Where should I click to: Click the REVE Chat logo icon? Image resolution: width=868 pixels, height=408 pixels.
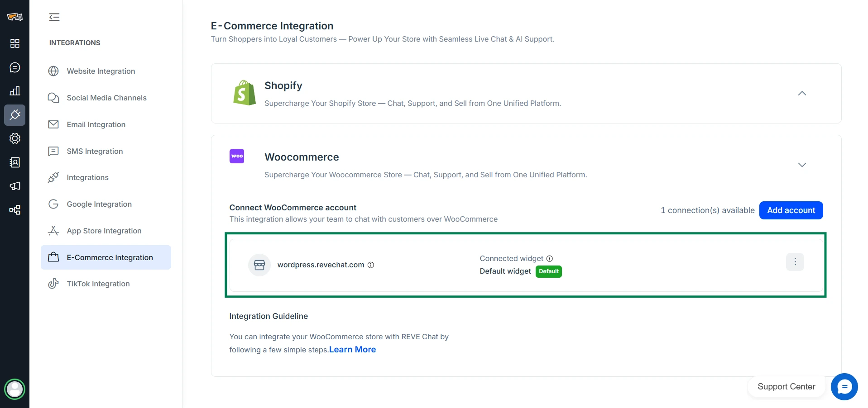tap(14, 17)
